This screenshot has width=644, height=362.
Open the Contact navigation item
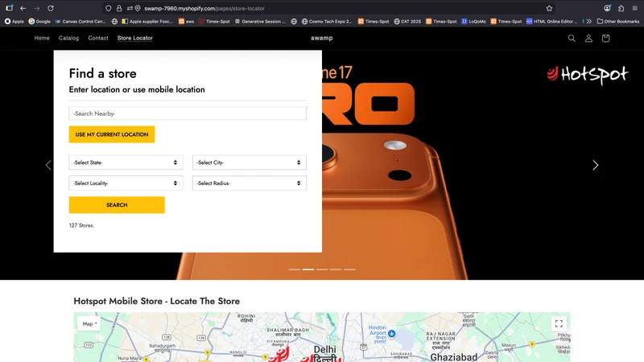(x=98, y=38)
